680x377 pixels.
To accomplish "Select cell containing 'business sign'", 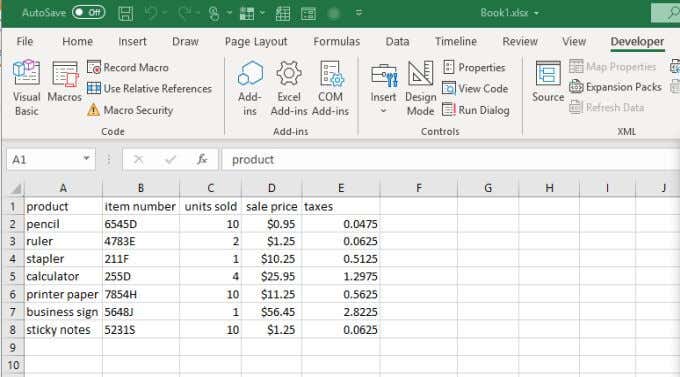I will click(63, 312).
